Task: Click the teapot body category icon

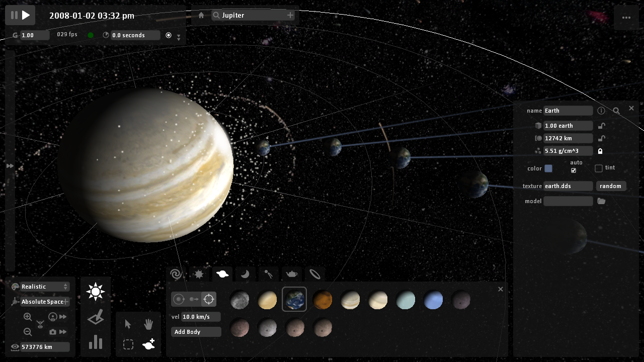Action: [291, 274]
